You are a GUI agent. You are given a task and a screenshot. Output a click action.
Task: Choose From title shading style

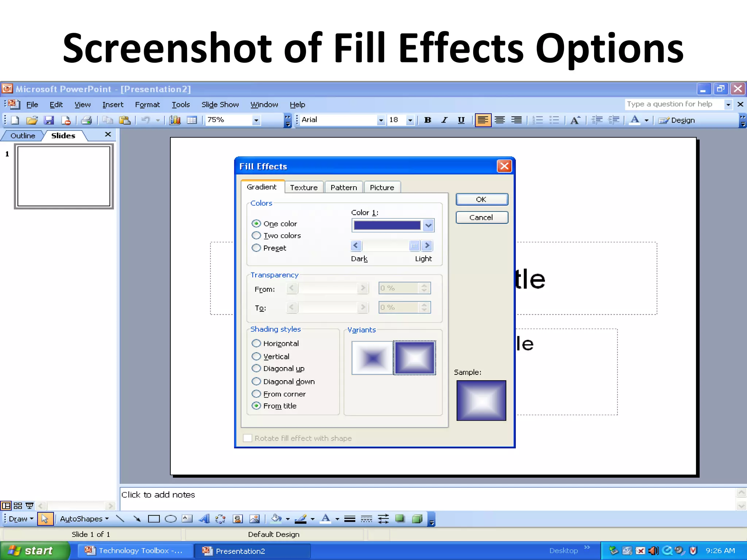(x=256, y=405)
